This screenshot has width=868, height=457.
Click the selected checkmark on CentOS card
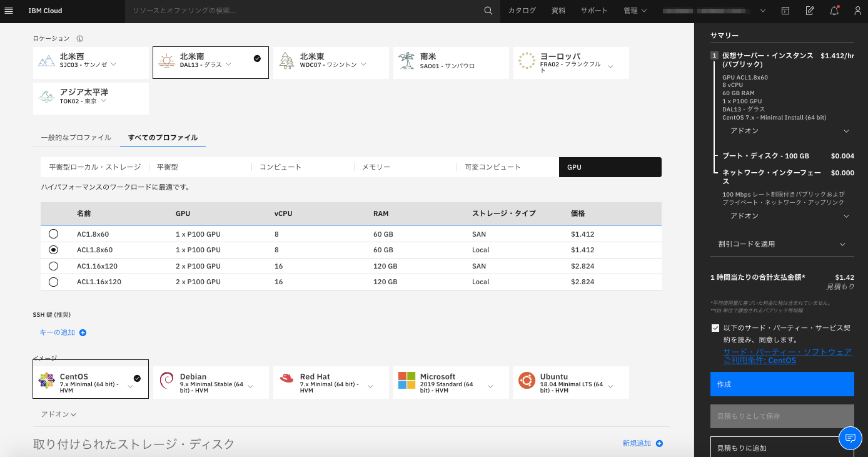tap(137, 378)
